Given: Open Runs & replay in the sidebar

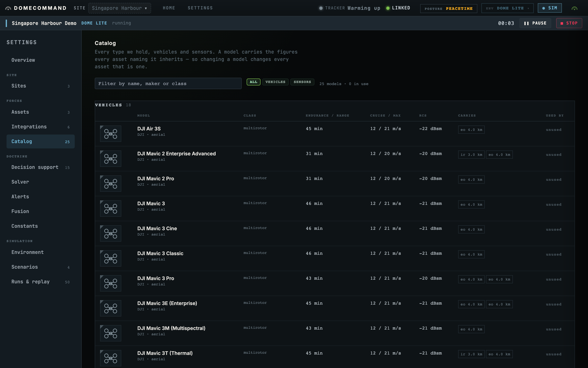Looking at the screenshot, I should tap(41, 282).
